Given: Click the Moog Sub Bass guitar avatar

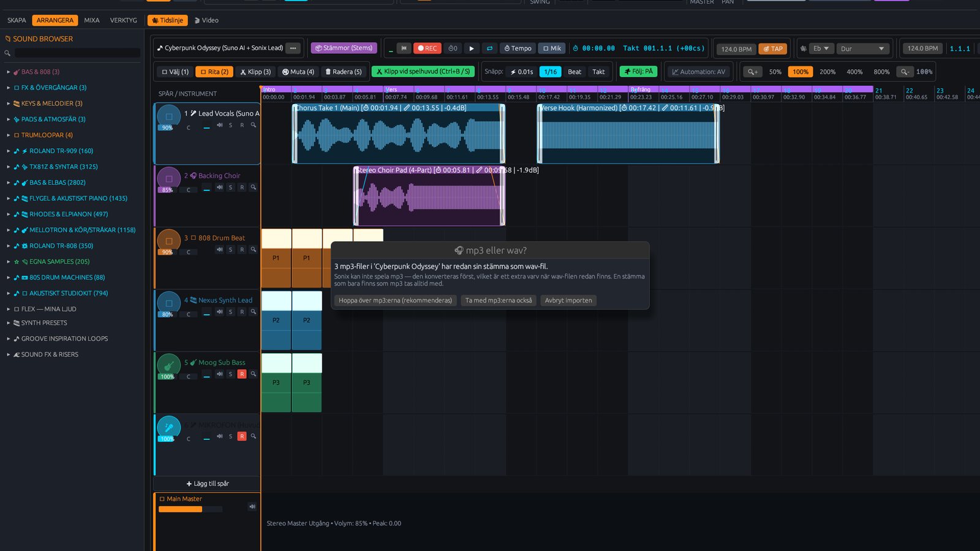Looking at the screenshot, I should click(x=168, y=365).
